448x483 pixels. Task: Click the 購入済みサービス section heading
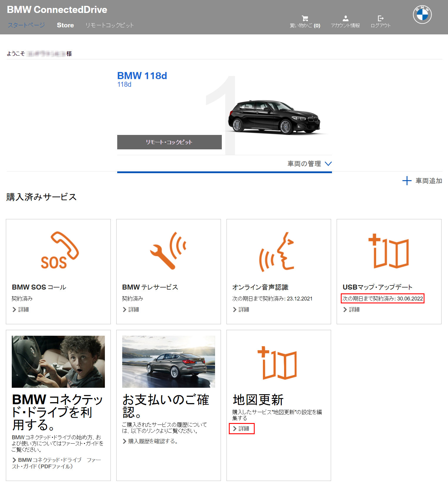(41, 197)
